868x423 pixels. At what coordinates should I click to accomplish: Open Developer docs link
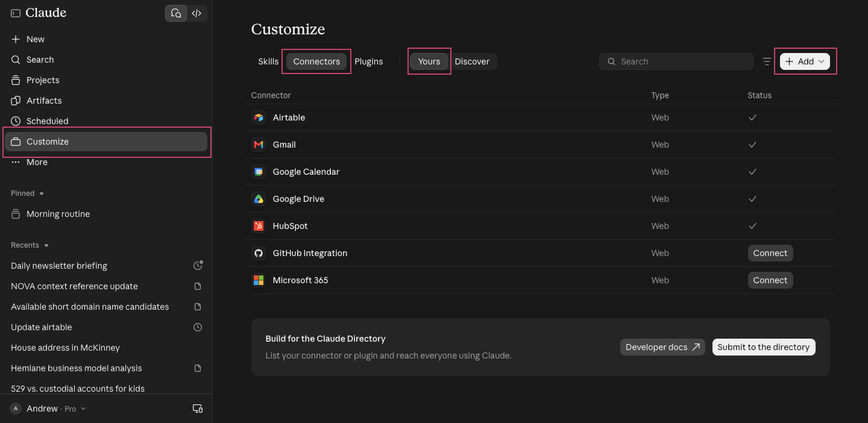[662, 347]
